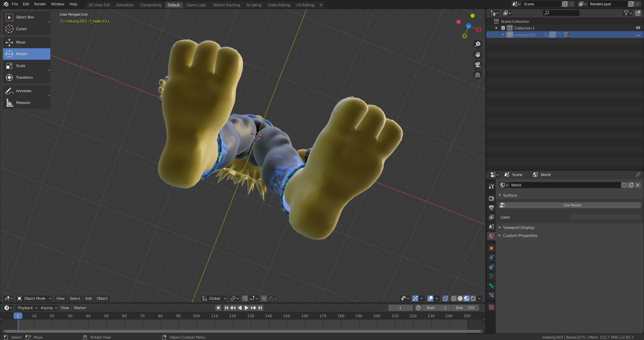Image resolution: width=644 pixels, height=340 pixels.
Task: Collapse the Surface panel
Action: 500,195
